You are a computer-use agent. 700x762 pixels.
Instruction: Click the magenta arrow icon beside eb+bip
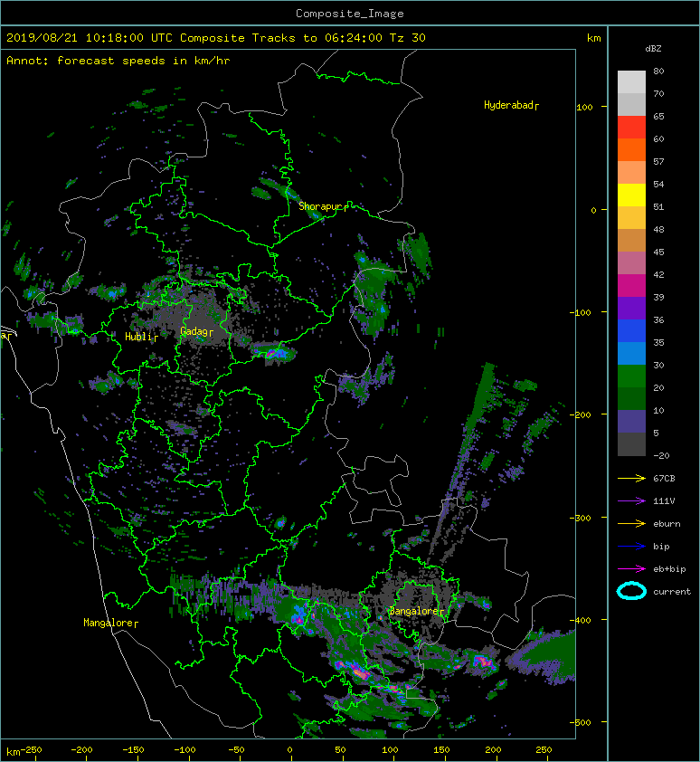(x=631, y=569)
